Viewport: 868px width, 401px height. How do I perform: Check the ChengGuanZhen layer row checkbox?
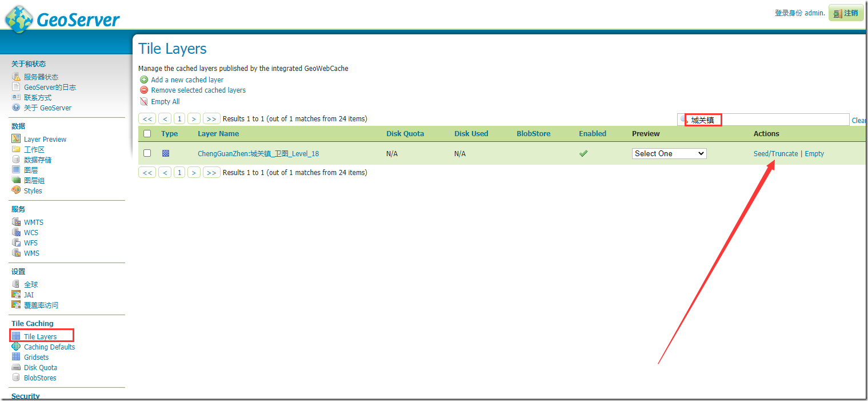tap(147, 153)
